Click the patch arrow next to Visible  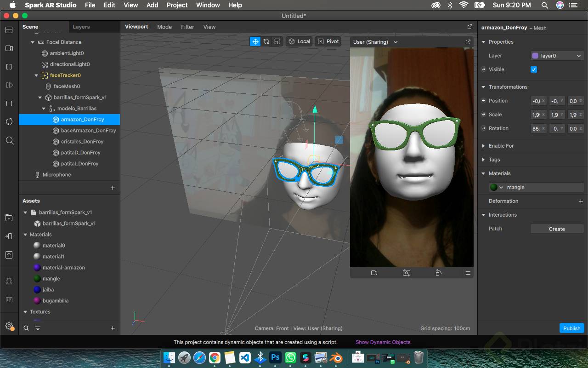point(483,69)
